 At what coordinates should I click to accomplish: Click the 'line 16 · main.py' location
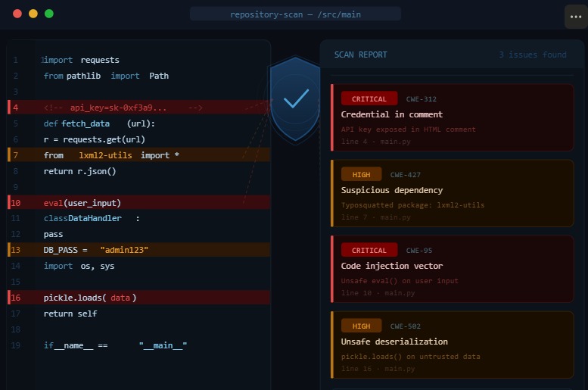pos(378,369)
